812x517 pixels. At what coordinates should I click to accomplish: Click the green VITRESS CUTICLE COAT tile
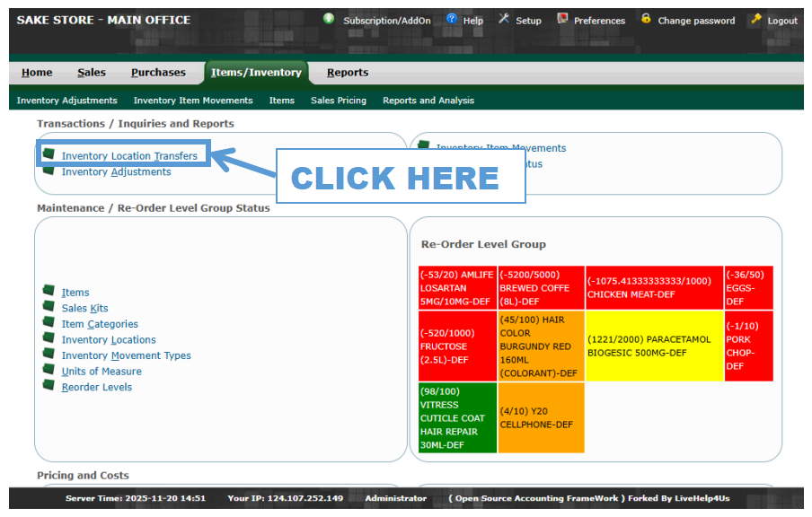457,417
